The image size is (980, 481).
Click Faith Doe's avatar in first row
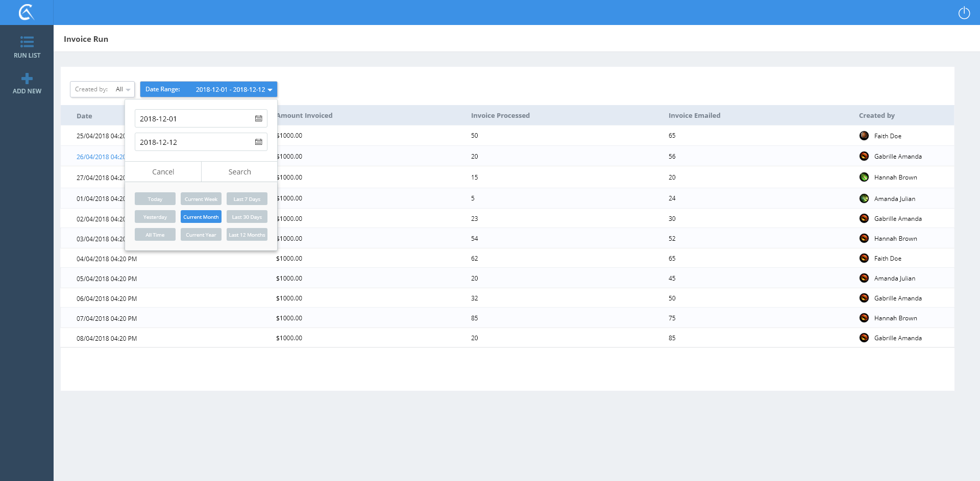[864, 136]
